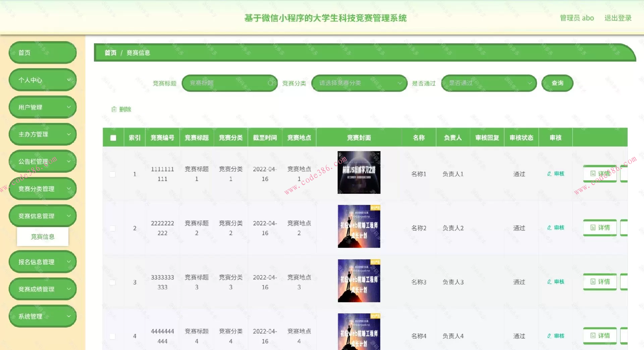
Task: Check the checkbox for competition 3333333333
Action: [113, 282]
